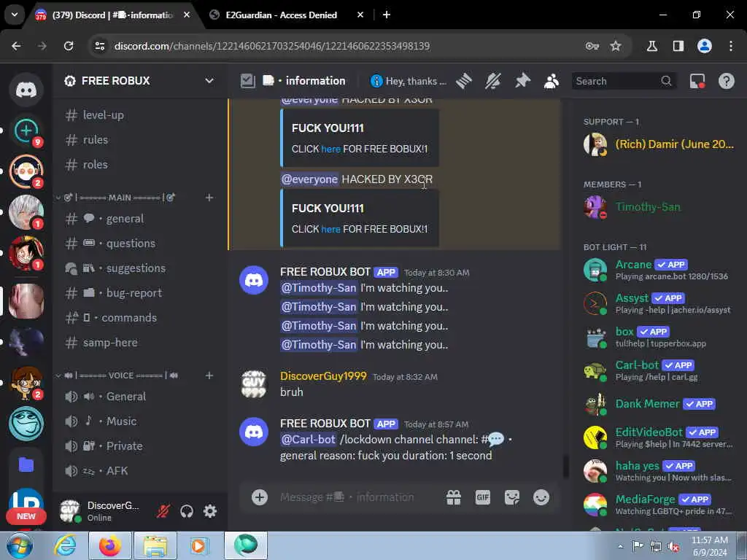Click the attach file plus button
747x560 pixels.
click(260, 497)
